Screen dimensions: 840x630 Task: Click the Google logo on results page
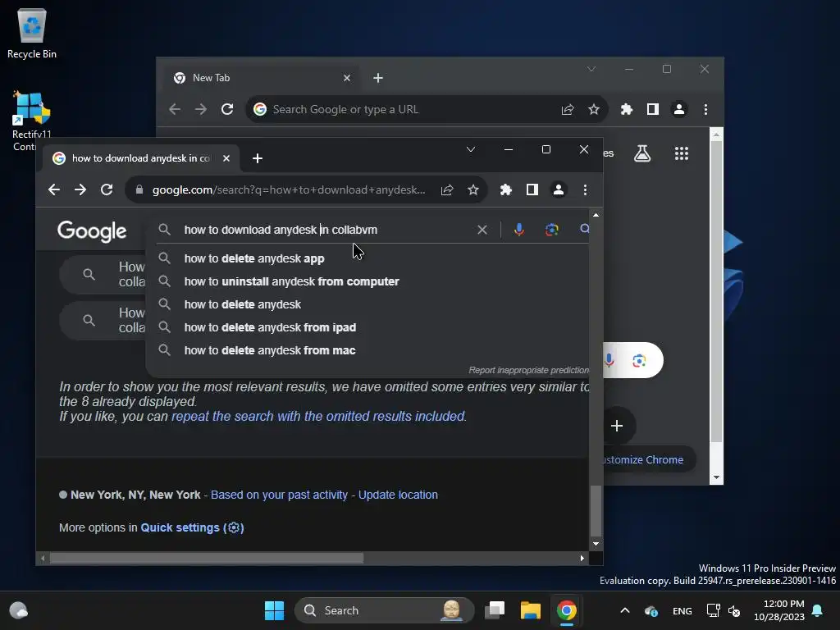[92, 231]
